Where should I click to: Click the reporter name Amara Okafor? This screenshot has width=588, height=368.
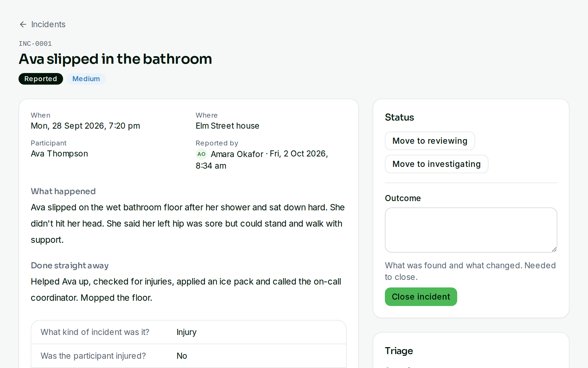(237, 154)
